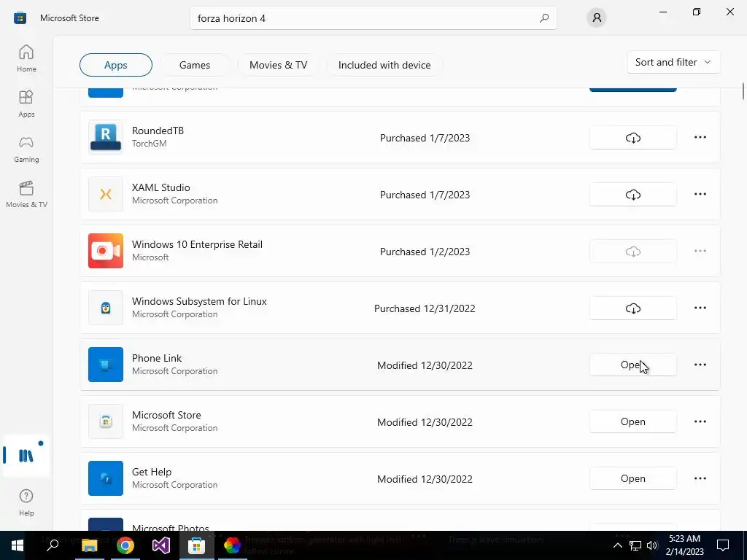This screenshot has height=560, width=747.
Task: Click the Phone Link app icon
Action: (106, 365)
